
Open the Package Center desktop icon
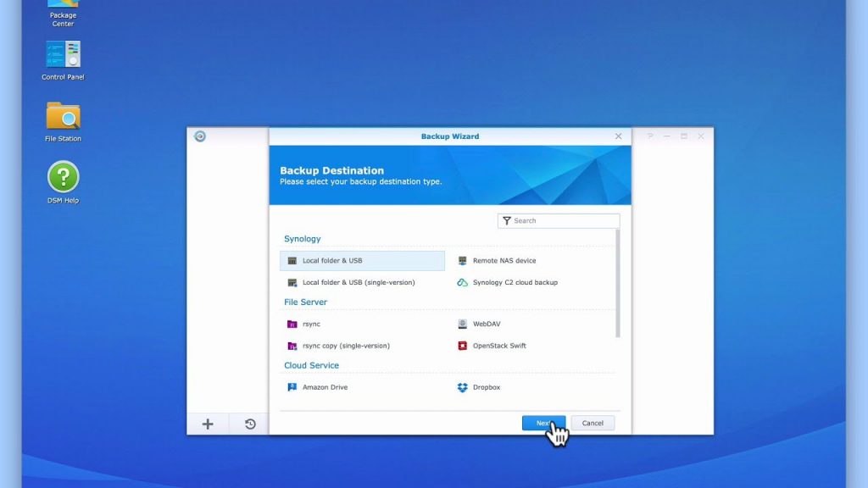click(63, 11)
